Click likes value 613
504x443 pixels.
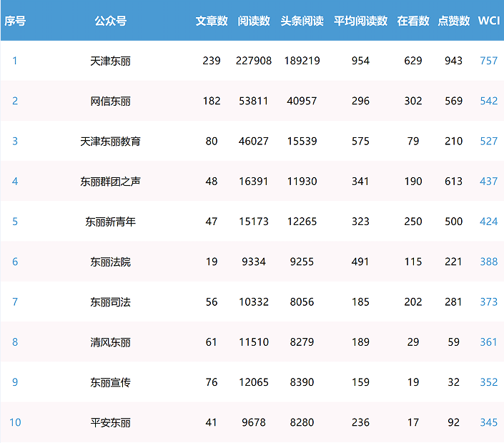click(x=453, y=181)
